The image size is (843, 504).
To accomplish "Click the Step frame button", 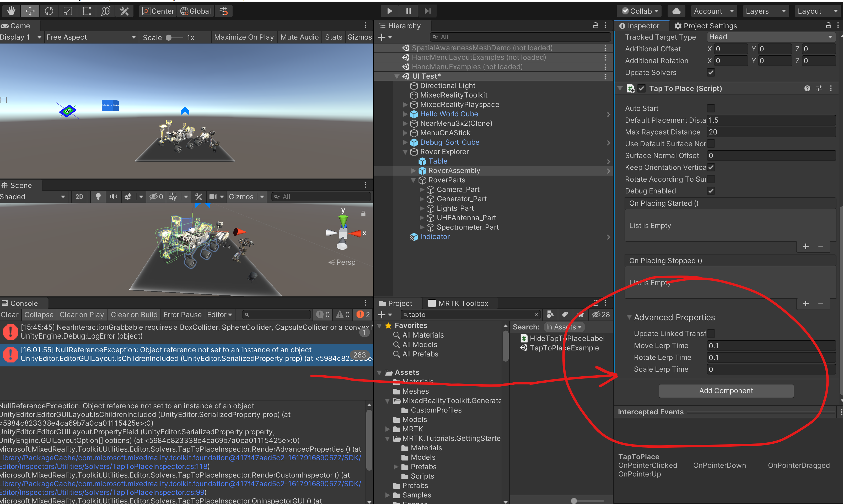I will [x=427, y=11].
